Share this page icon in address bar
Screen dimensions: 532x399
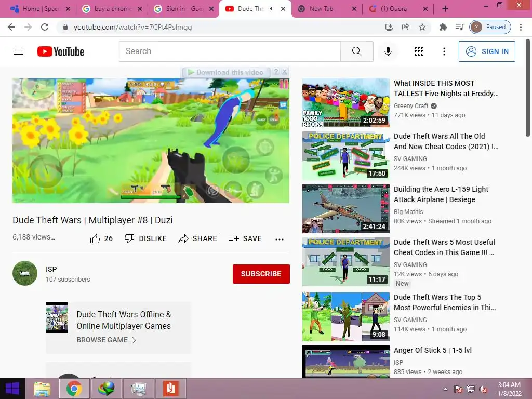point(405,27)
